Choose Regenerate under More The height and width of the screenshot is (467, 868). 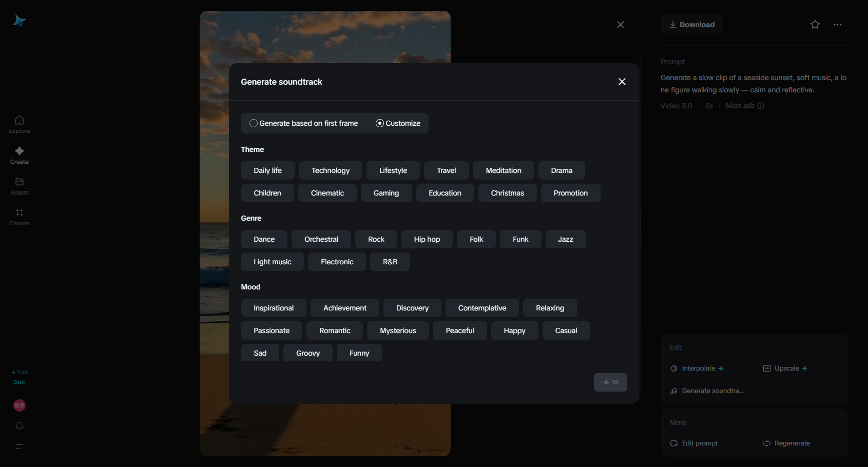792,443
